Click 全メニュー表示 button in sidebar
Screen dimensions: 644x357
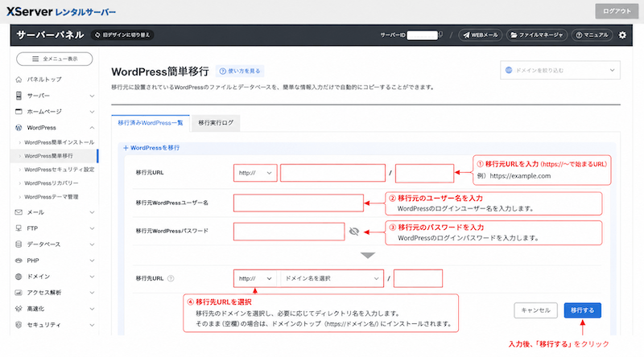pos(54,59)
